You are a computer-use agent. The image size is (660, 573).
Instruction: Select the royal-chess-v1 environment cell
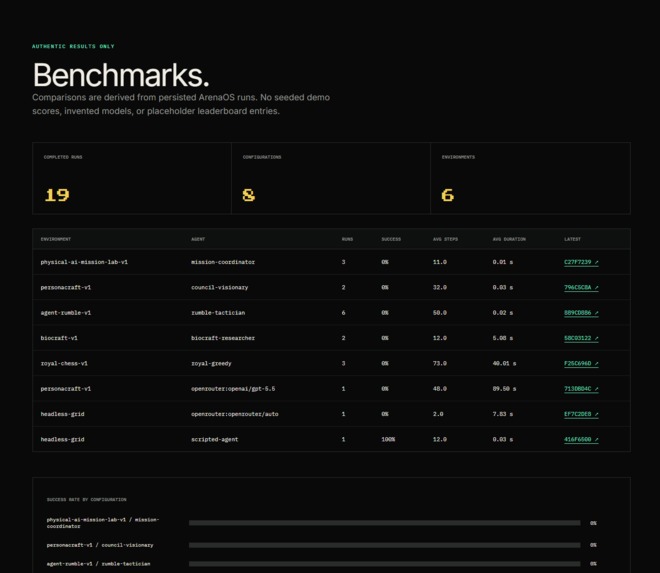pos(64,363)
